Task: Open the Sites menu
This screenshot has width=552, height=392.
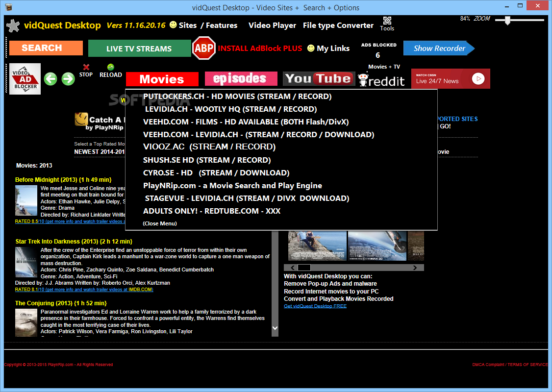Action: click(x=188, y=25)
